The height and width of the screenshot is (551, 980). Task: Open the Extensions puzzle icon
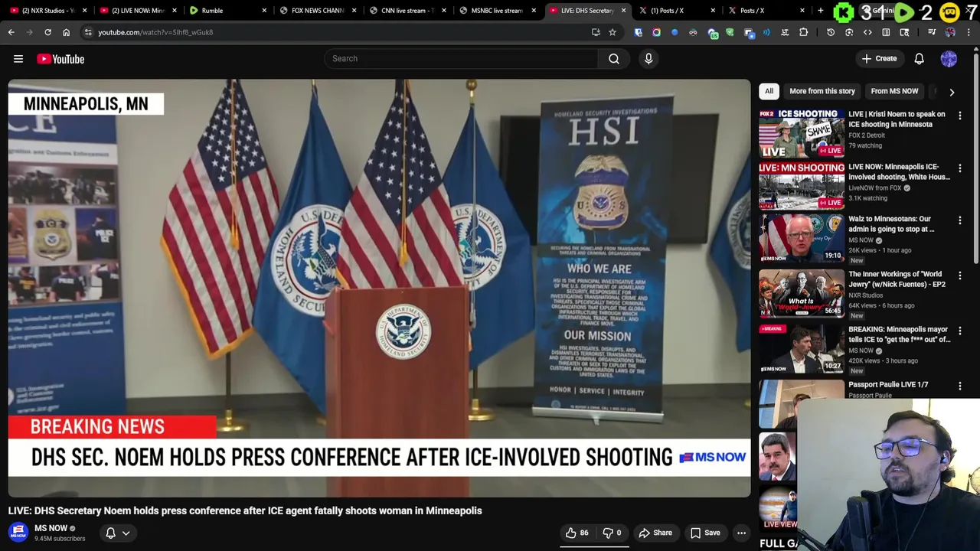point(803,32)
